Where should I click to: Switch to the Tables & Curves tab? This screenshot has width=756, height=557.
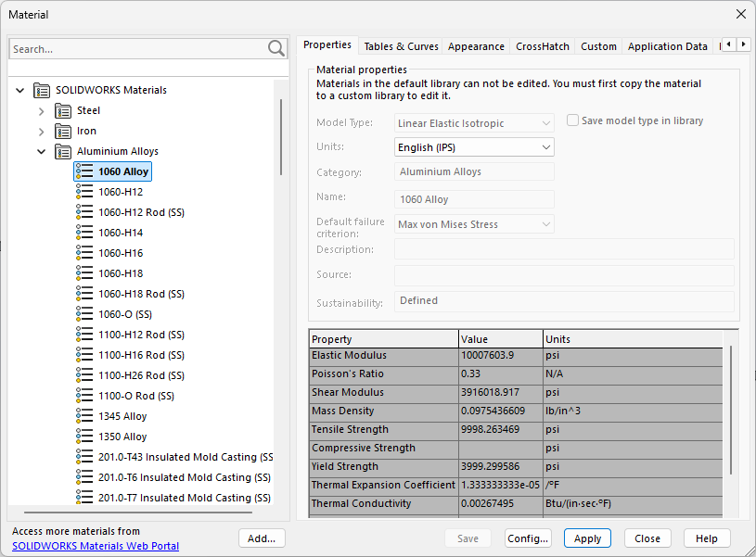[x=401, y=46]
